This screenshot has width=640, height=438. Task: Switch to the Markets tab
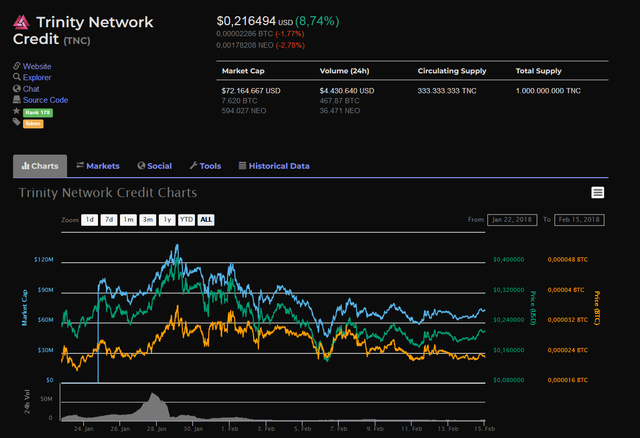(x=98, y=166)
